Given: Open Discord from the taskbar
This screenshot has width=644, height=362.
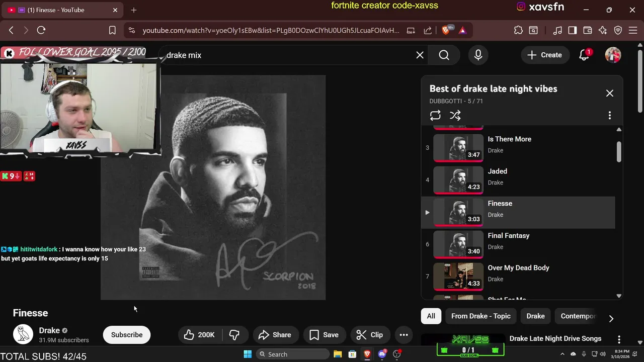Looking at the screenshot, I should point(382,354).
